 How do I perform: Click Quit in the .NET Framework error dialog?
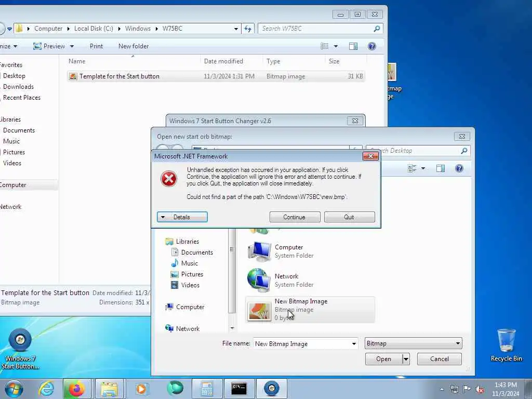coord(349,217)
